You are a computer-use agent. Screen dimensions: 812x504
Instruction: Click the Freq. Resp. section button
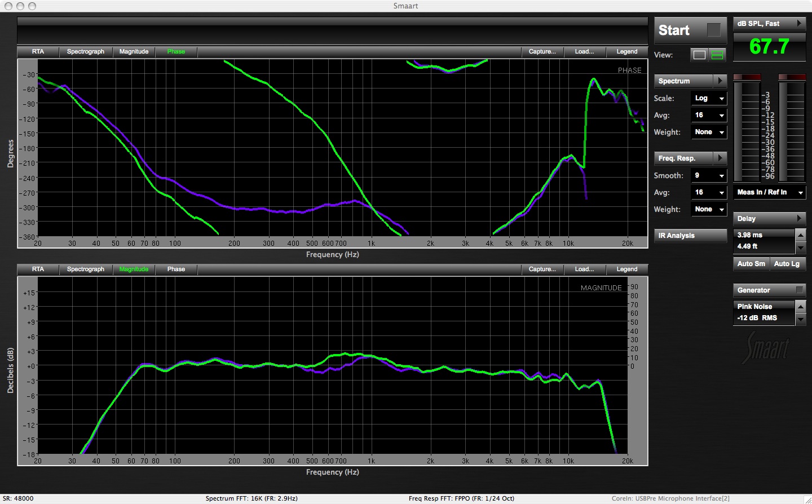[684, 158]
